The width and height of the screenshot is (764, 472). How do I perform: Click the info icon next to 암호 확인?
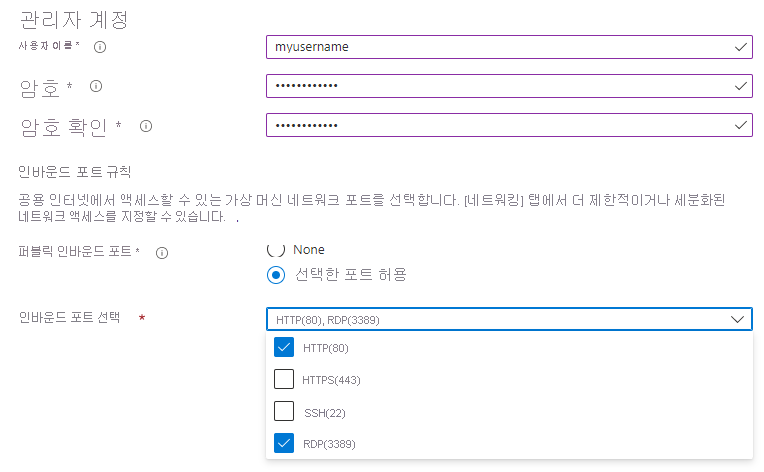click(146, 126)
